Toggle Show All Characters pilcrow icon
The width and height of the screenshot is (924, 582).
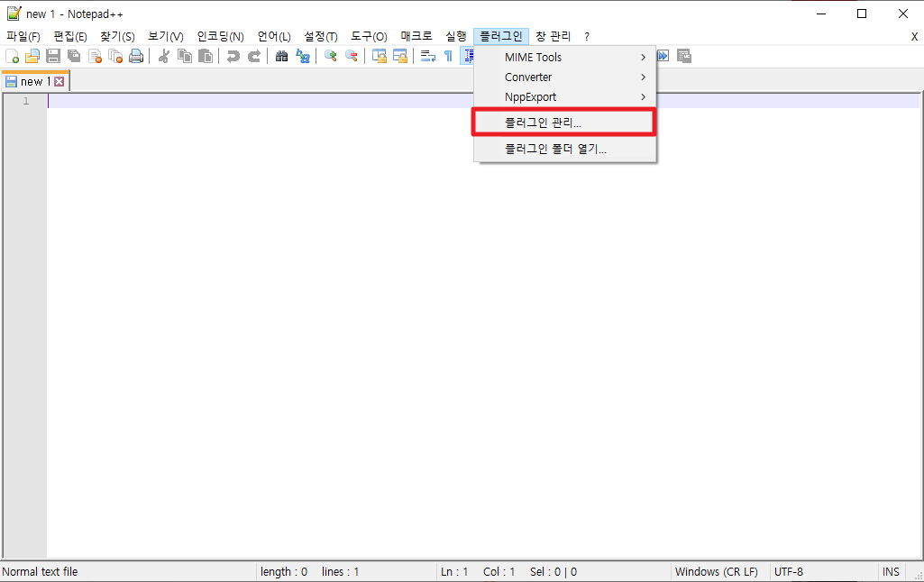[x=448, y=56]
